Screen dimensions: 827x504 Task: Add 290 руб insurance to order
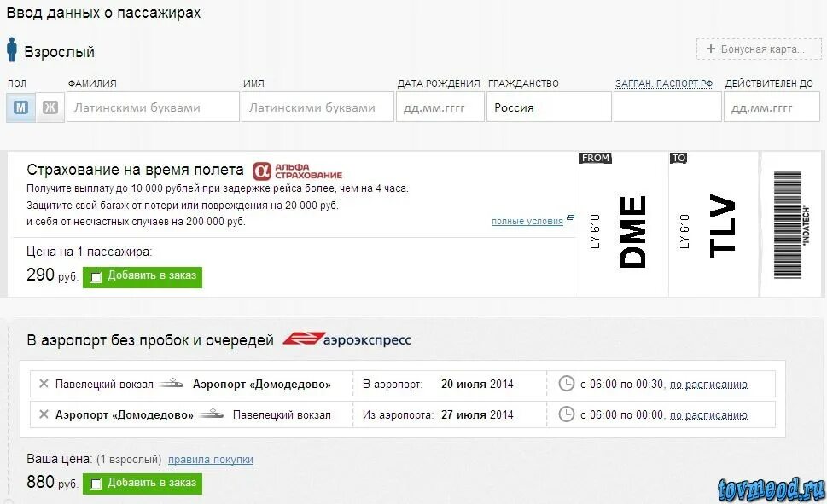tap(143, 277)
